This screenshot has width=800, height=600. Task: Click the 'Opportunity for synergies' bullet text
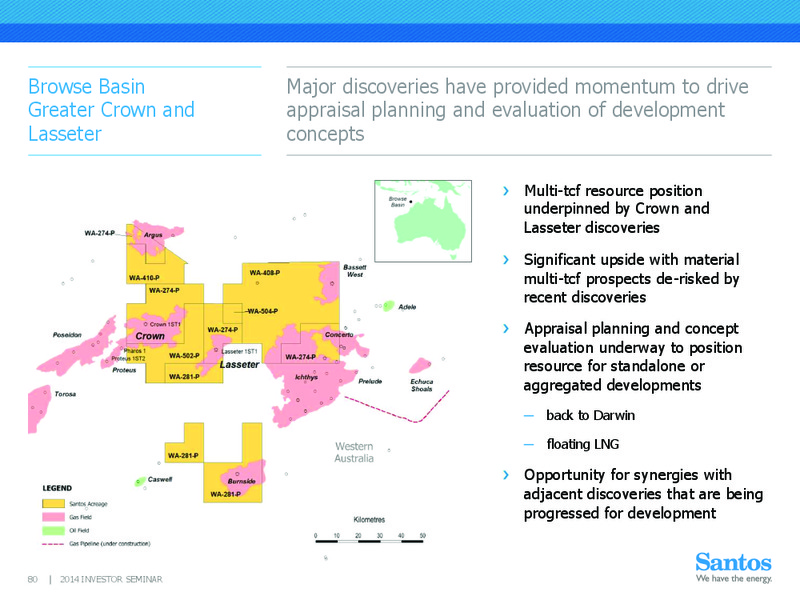643,494
